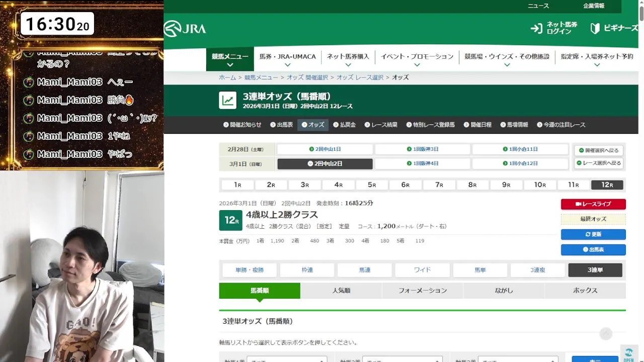Screen dimensions: 644x362
Task: Expand the 馬券・JRA-UMACA menu
Action: [x=287, y=59]
